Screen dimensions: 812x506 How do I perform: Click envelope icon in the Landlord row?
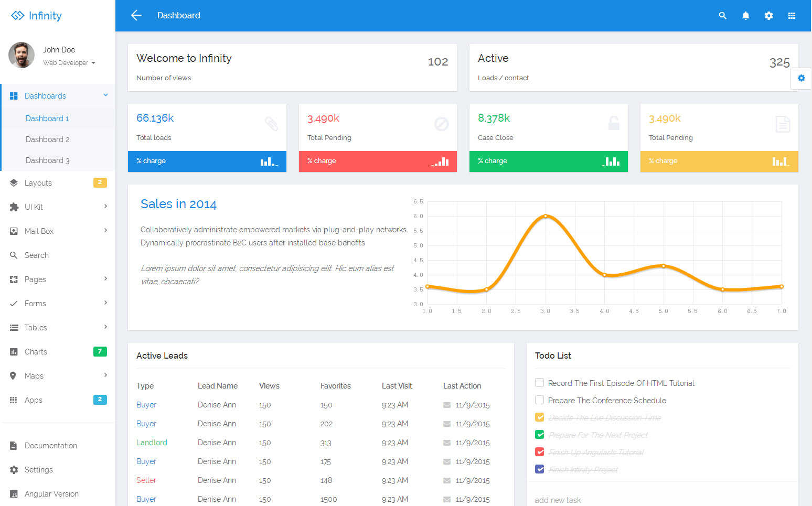pyautogui.click(x=447, y=443)
